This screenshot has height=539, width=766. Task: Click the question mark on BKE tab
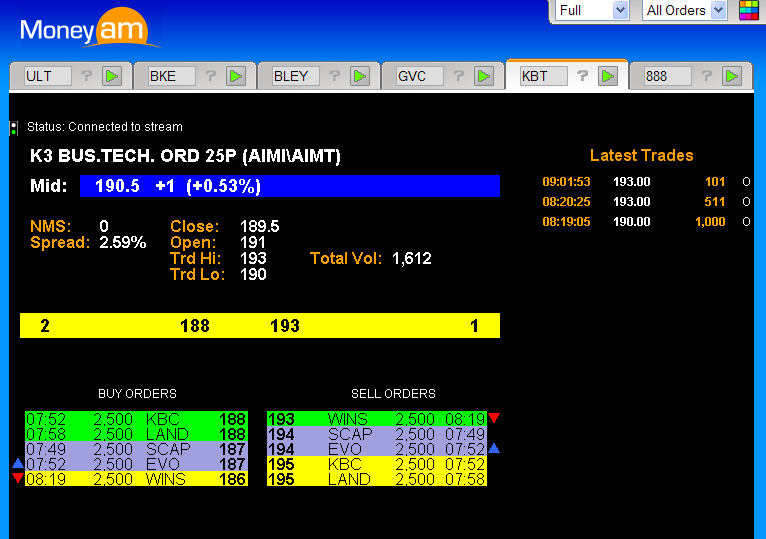pyautogui.click(x=211, y=76)
